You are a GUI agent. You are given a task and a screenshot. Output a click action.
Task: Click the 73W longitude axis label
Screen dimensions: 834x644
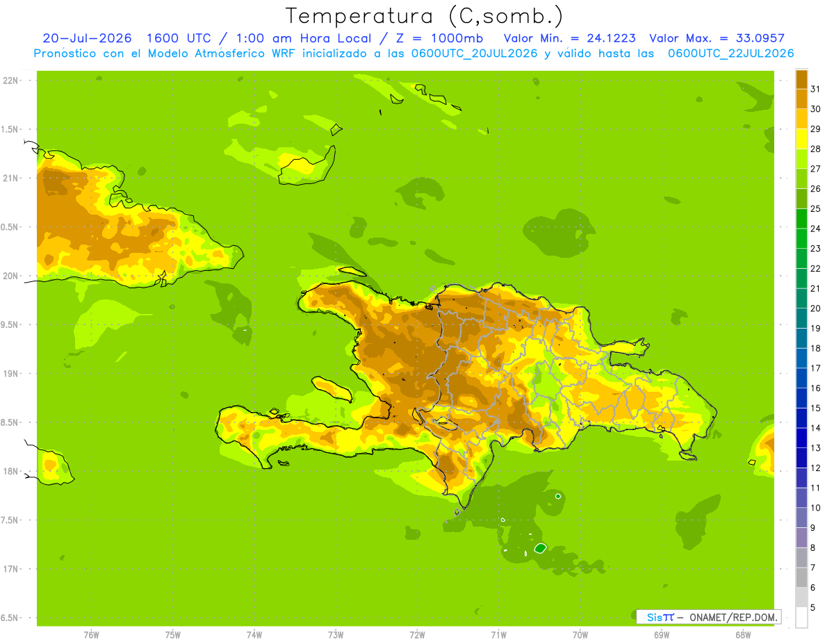336,634
